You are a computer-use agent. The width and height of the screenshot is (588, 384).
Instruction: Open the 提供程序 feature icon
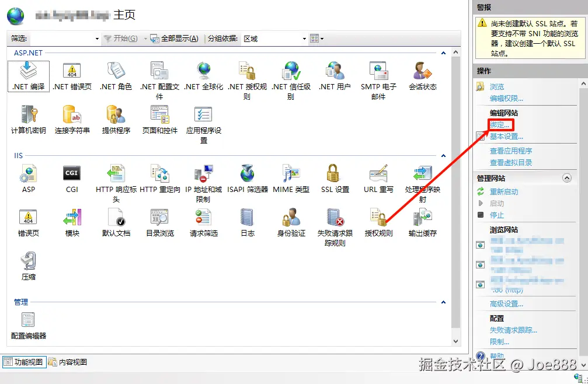coord(116,114)
